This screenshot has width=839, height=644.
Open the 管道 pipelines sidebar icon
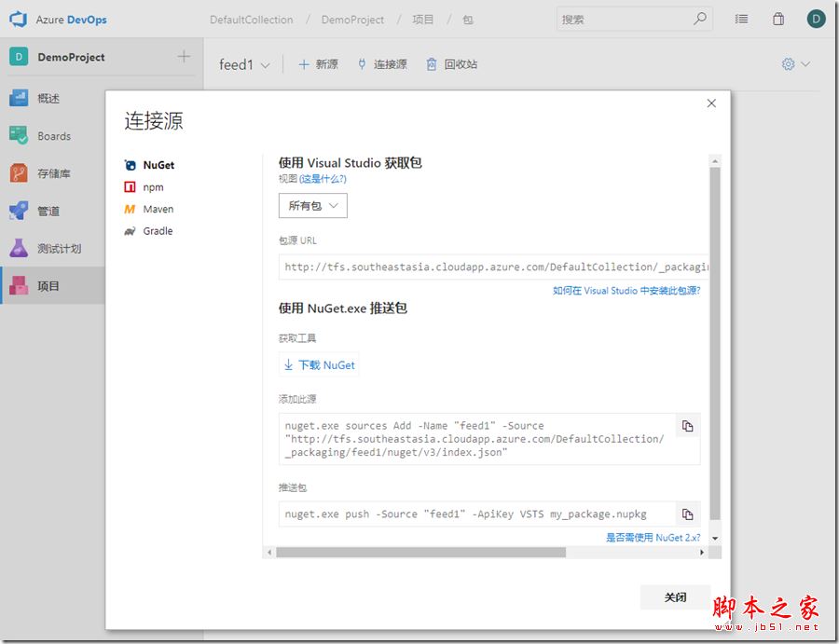pyautogui.click(x=19, y=211)
